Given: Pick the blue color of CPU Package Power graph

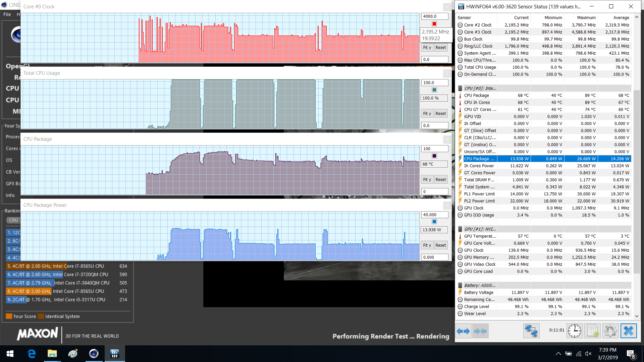Looking at the screenshot, I should 434,222.
